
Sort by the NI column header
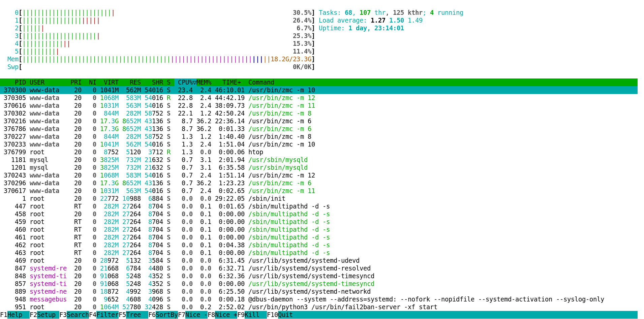click(x=93, y=83)
